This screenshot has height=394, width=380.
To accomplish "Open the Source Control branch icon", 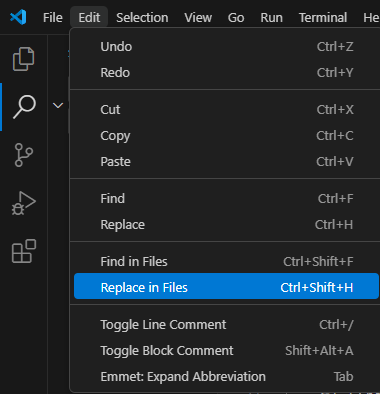I will 24,155.
